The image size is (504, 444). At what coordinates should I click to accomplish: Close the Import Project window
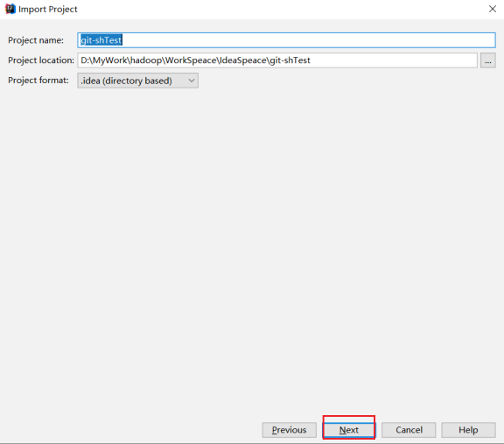point(493,9)
